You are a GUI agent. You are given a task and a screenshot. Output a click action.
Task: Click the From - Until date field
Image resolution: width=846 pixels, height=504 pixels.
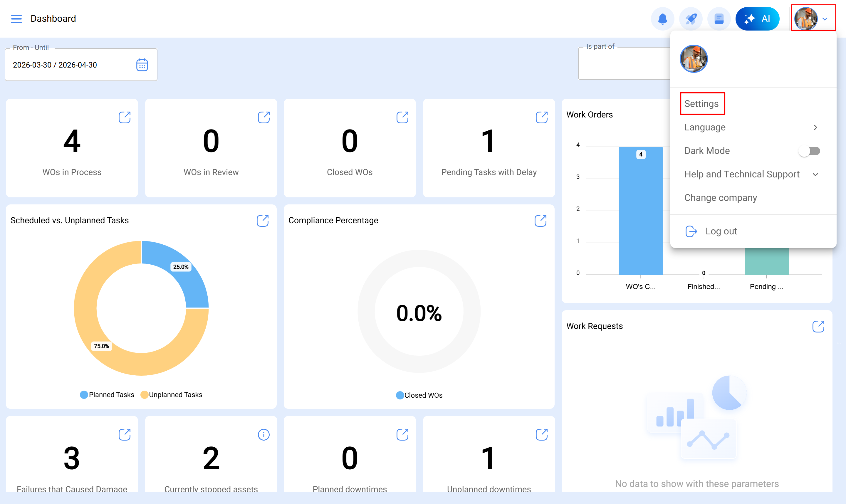click(x=68, y=65)
